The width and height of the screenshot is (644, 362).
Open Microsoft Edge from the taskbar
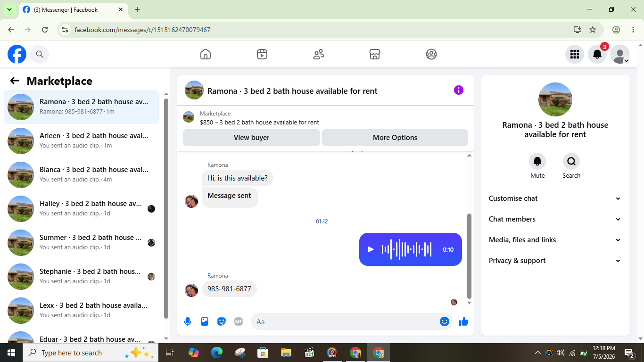click(x=217, y=353)
